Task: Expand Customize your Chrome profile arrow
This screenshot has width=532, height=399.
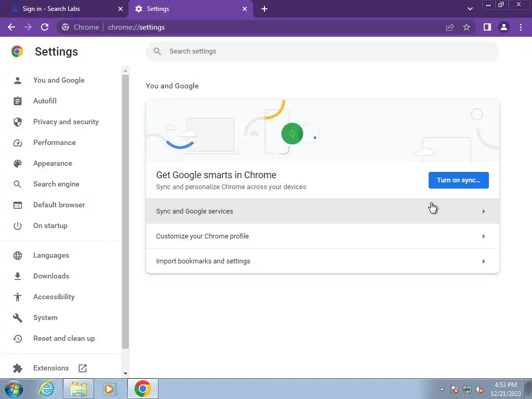Action: tap(484, 236)
